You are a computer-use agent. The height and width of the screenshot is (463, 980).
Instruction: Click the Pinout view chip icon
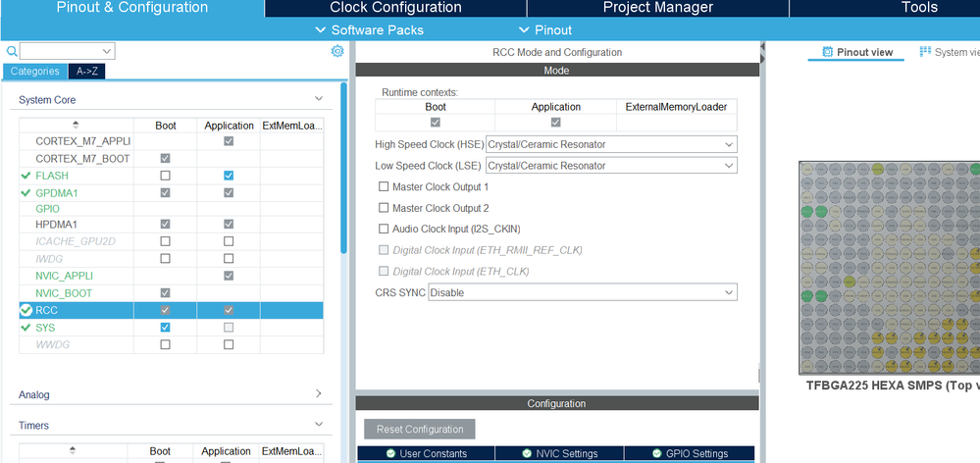(x=828, y=52)
